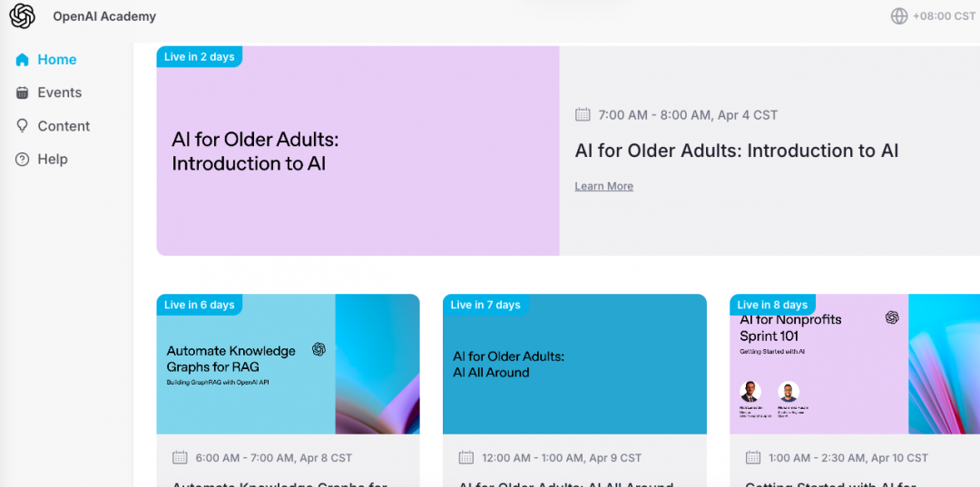Open the Help menu item
Screen dimensions: 980x487
pos(53,160)
